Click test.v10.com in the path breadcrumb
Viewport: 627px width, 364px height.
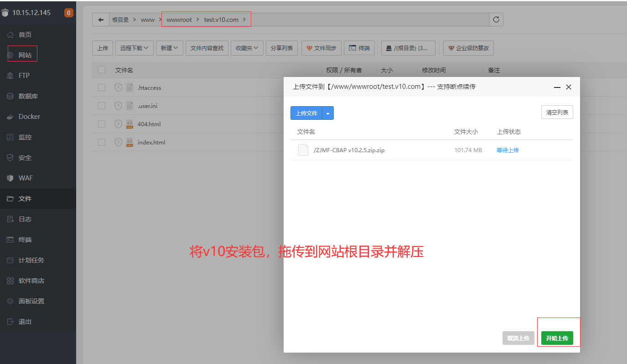[x=221, y=20]
